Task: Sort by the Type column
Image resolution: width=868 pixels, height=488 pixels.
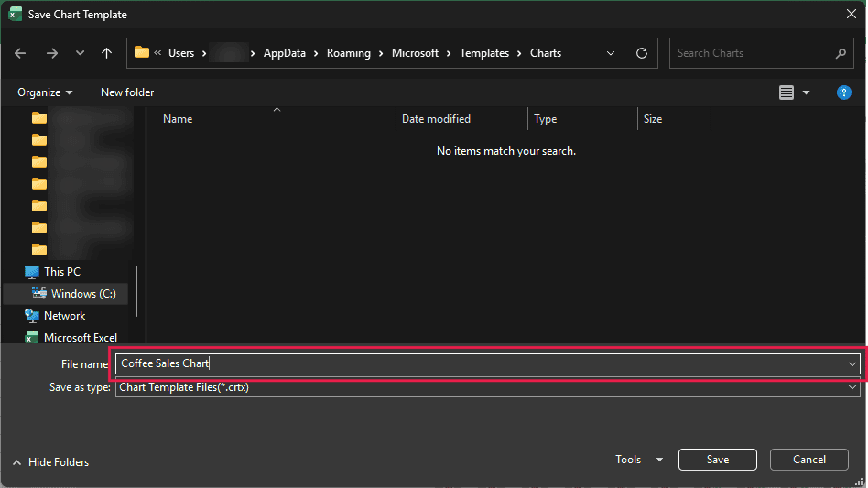Action: coord(546,119)
